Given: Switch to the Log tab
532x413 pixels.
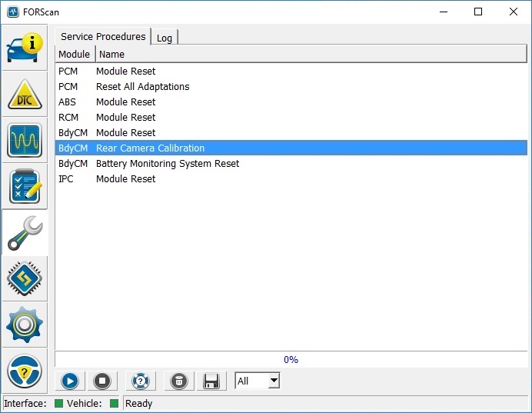Looking at the screenshot, I should 165,38.
